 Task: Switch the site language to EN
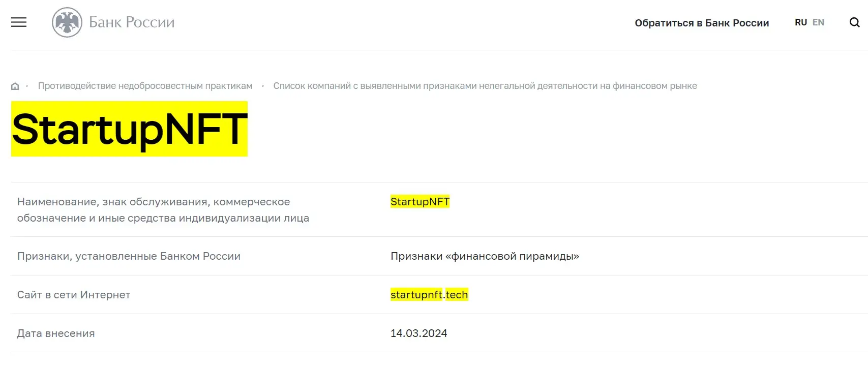(x=819, y=22)
